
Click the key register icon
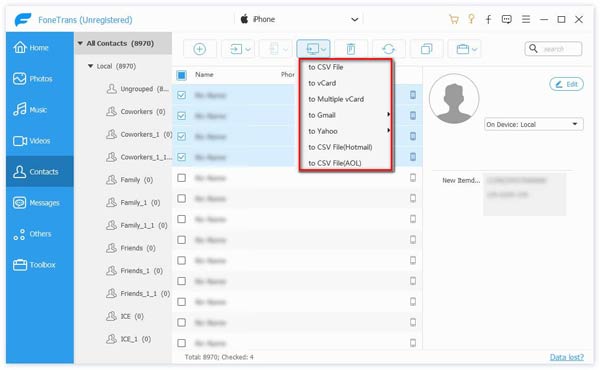coord(471,19)
